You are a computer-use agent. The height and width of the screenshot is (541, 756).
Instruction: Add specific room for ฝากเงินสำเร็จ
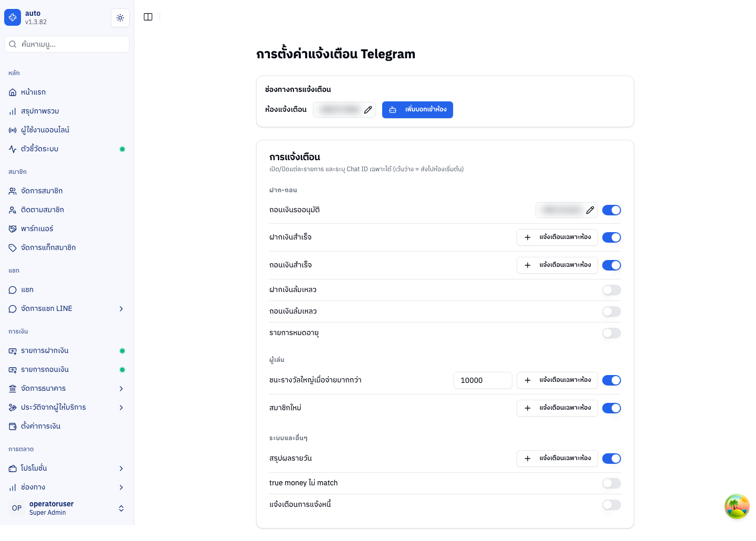click(557, 237)
